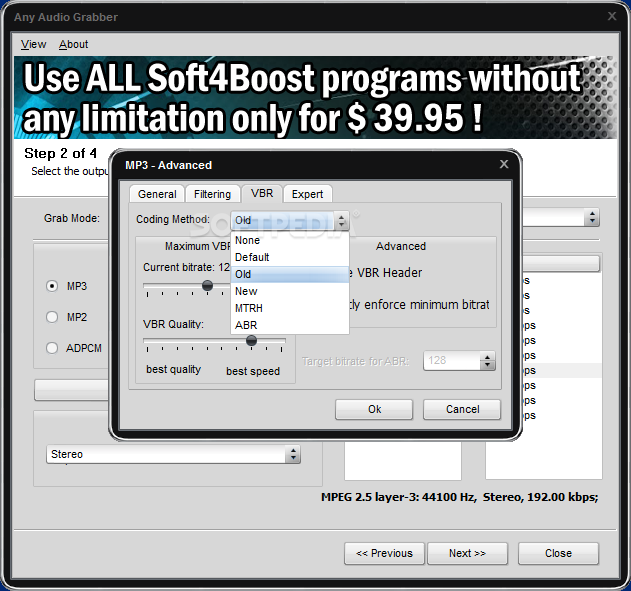Screen dimensions: 631x591
Task: Open the Grab Mode dropdown arrow
Action: pyautogui.click(x=592, y=218)
